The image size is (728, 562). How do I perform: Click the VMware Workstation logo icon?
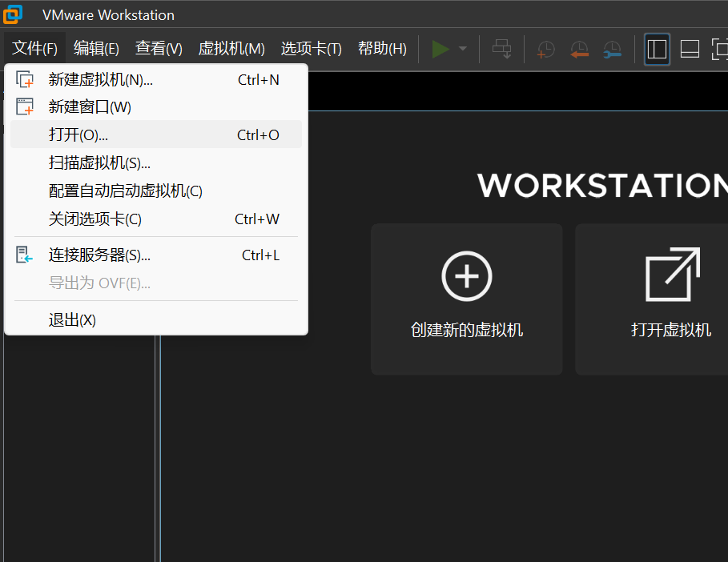(x=13, y=14)
